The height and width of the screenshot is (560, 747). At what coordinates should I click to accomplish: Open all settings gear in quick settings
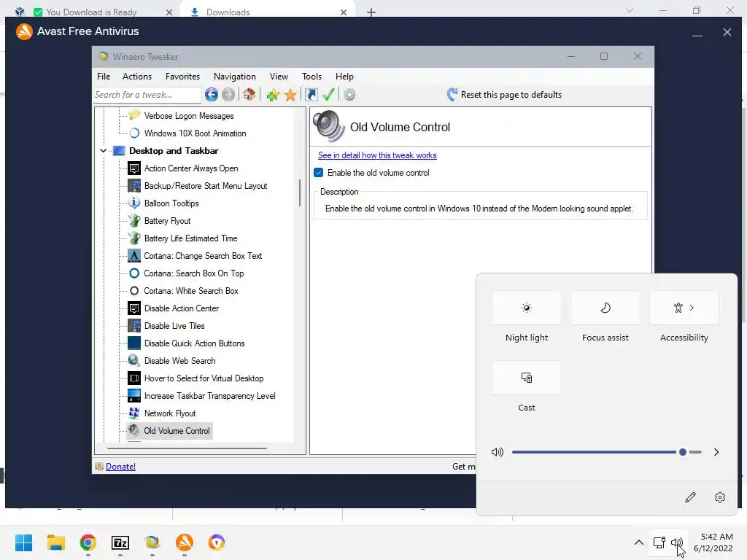720,497
